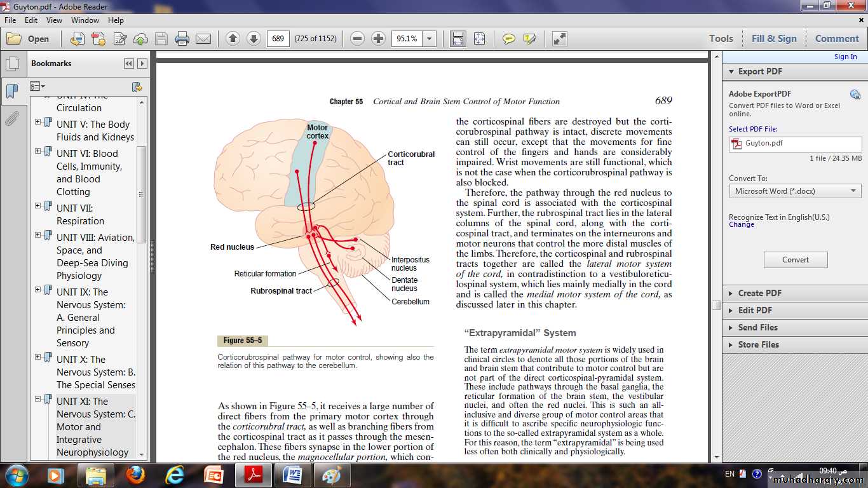The image size is (868, 488).
Task: Add a sticky note comment
Action: click(x=508, y=39)
